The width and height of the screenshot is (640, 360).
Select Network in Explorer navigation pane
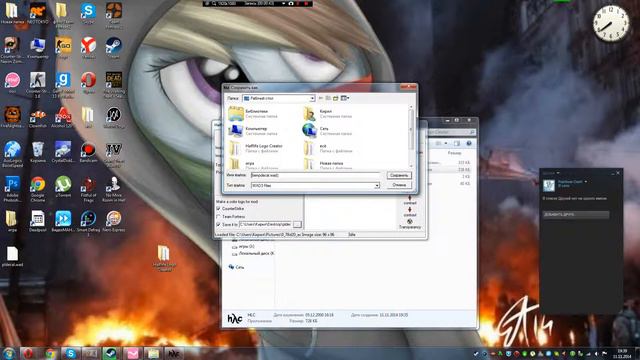click(236, 267)
